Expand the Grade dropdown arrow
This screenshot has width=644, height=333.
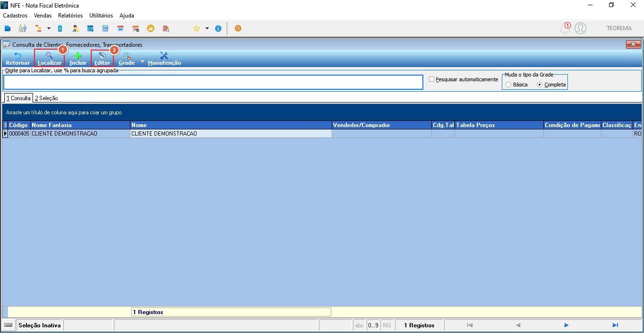(143, 61)
